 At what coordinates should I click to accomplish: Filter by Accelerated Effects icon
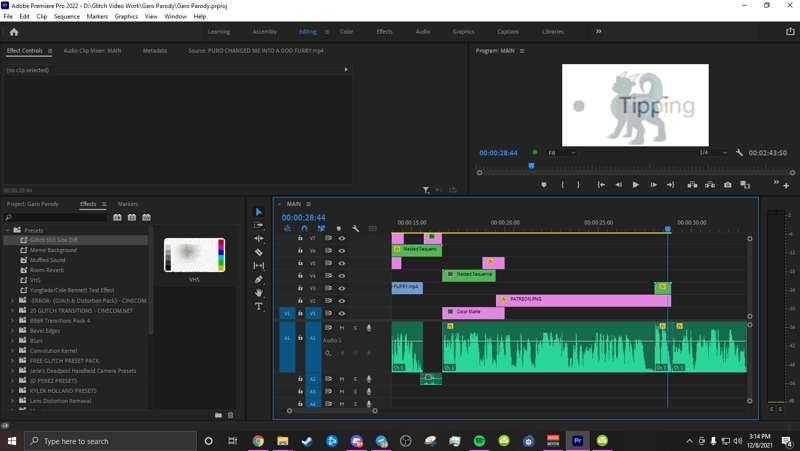tap(117, 217)
